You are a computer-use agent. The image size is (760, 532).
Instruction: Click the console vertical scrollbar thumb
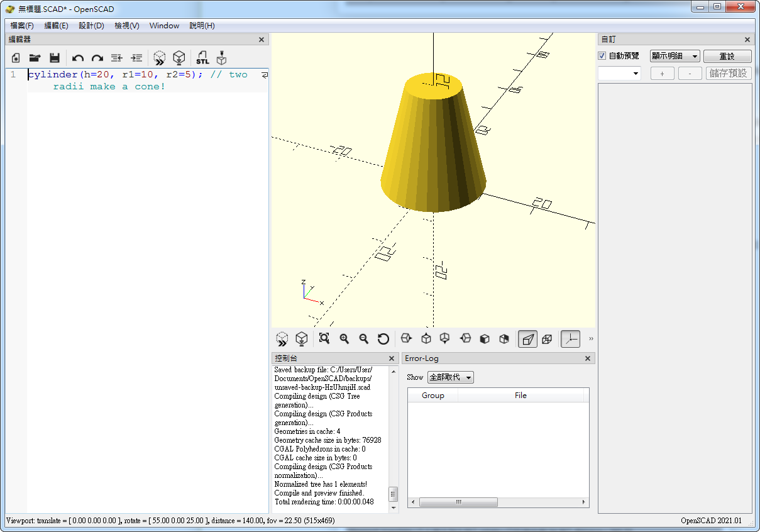coord(394,494)
